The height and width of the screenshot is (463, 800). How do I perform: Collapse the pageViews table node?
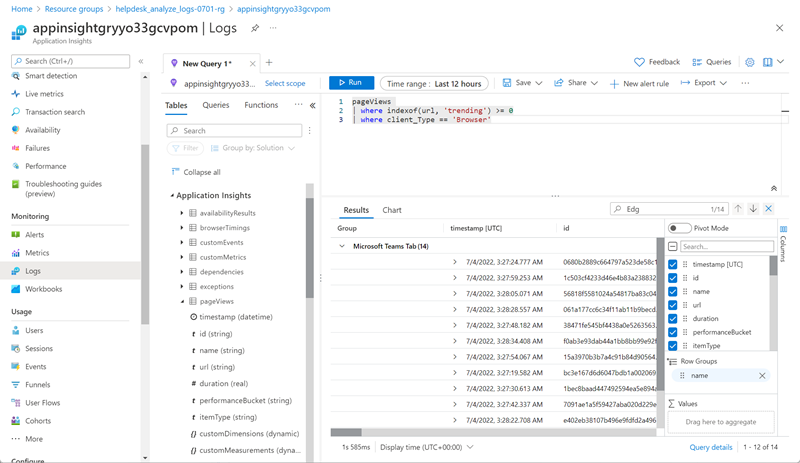pyautogui.click(x=182, y=301)
